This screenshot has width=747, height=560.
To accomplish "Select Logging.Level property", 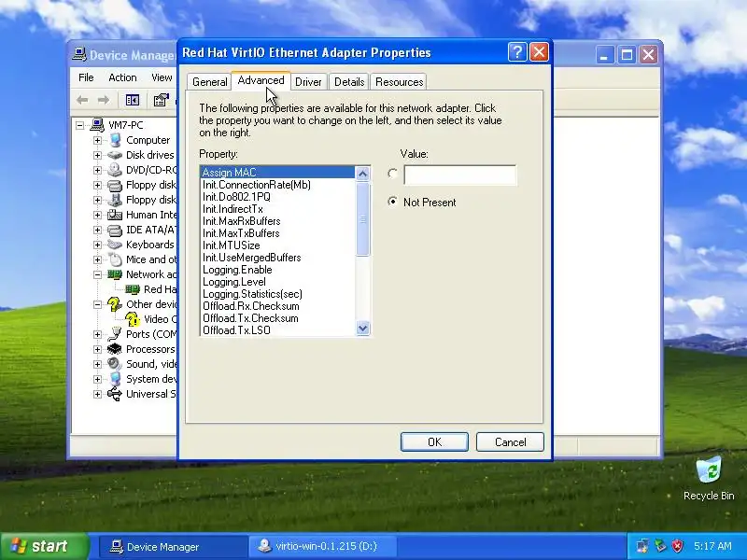I will [x=277, y=282].
